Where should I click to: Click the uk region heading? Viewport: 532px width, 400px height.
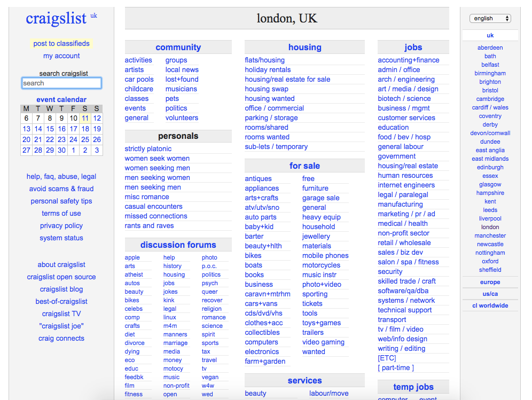click(x=490, y=35)
